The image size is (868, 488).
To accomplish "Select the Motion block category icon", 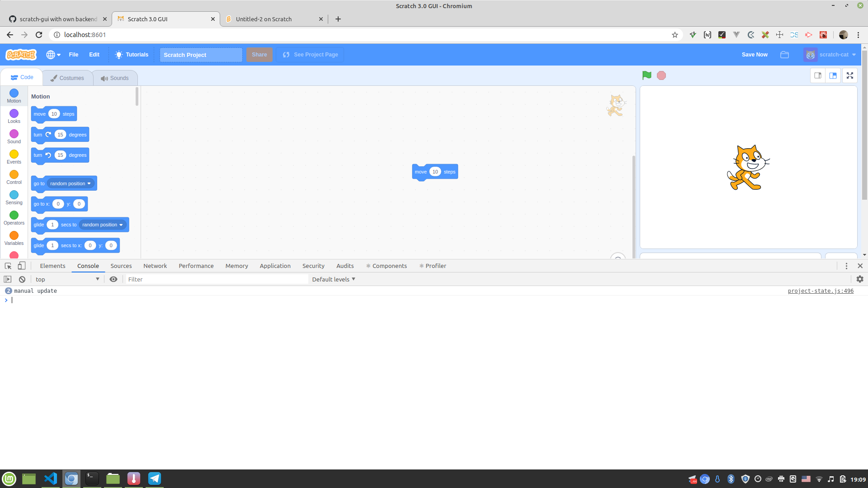I will pyautogui.click(x=14, y=96).
